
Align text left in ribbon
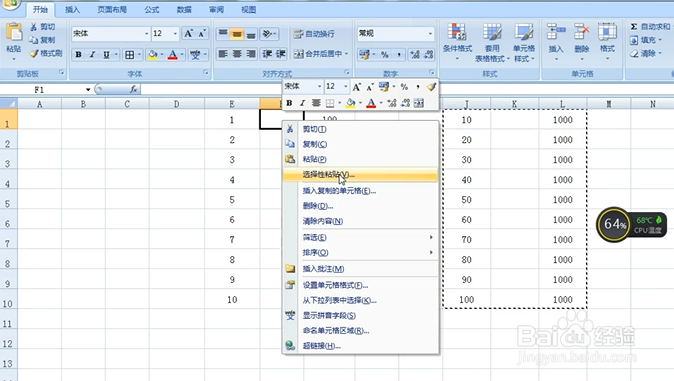(223, 54)
